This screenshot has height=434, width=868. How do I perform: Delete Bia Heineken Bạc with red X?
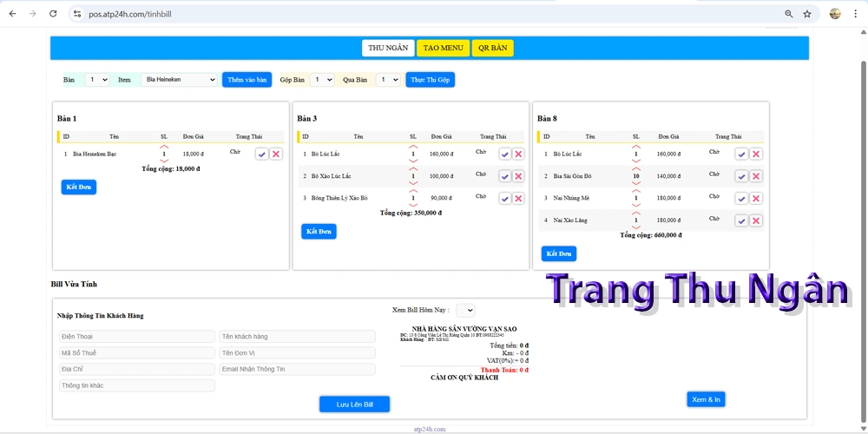click(x=276, y=154)
